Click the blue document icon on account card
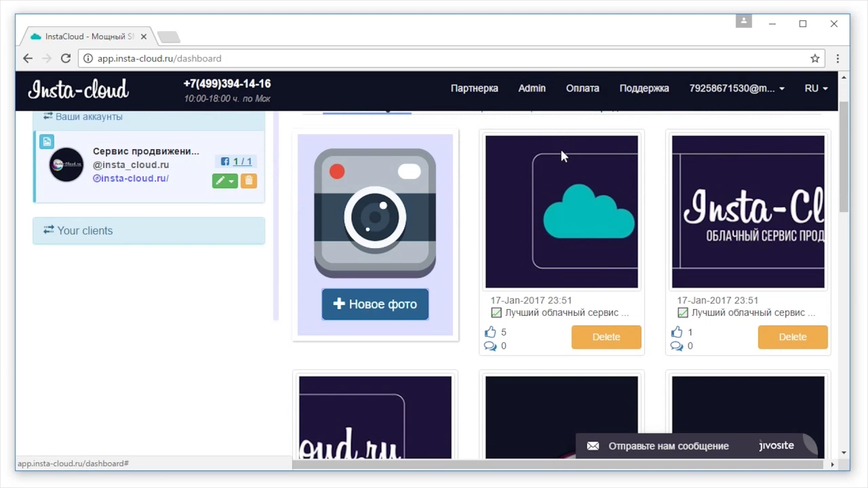The width and height of the screenshot is (868, 488). [x=46, y=141]
